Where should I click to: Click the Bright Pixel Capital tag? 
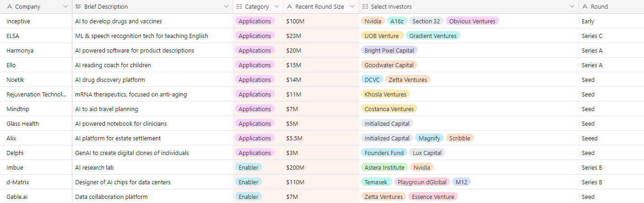click(x=389, y=50)
